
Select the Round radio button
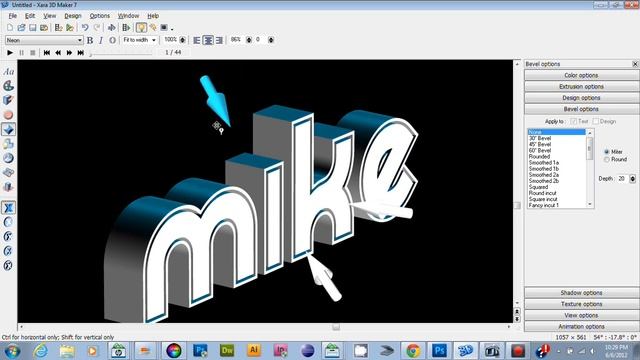[607, 160]
